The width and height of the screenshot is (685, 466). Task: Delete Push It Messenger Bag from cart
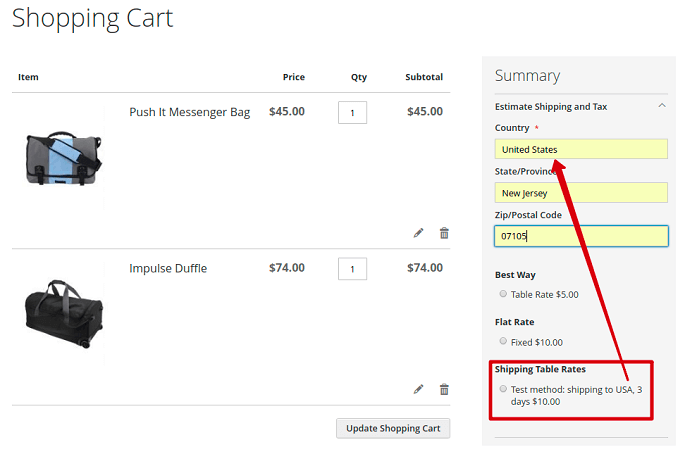(x=444, y=233)
